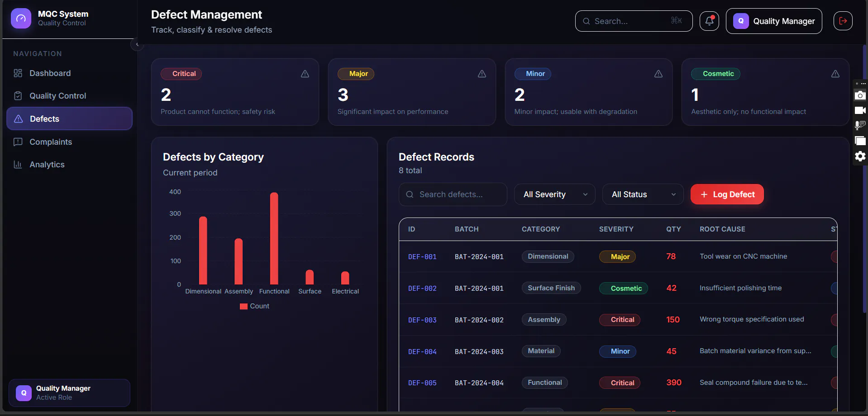Click the Minor badge in summary card
Viewport: 868px width, 416px height.
click(x=533, y=74)
